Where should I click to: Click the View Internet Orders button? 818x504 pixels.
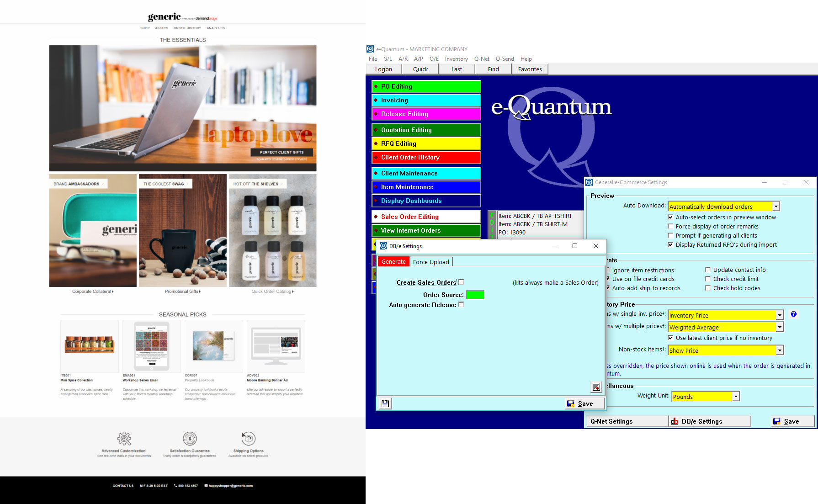click(x=426, y=230)
